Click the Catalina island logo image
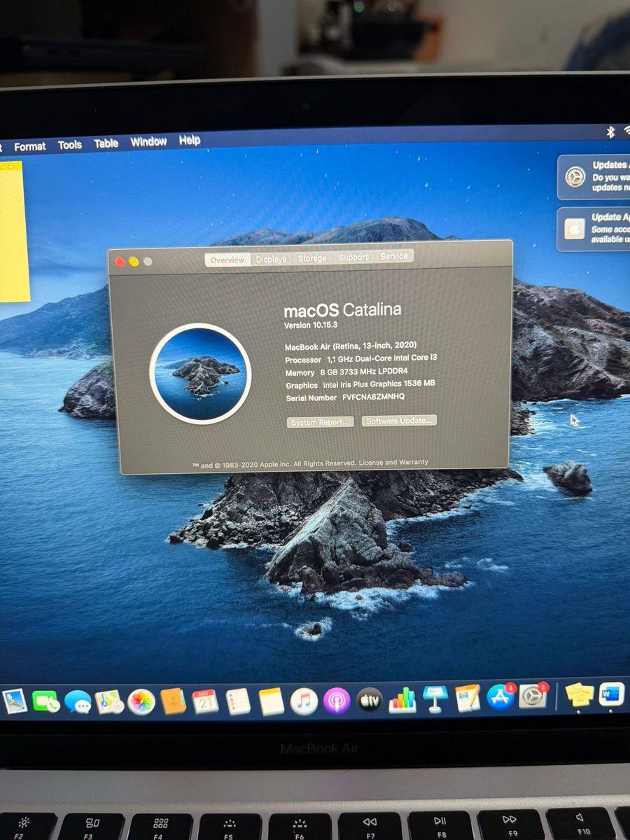Viewport: 630px width, 840px height. (x=200, y=374)
